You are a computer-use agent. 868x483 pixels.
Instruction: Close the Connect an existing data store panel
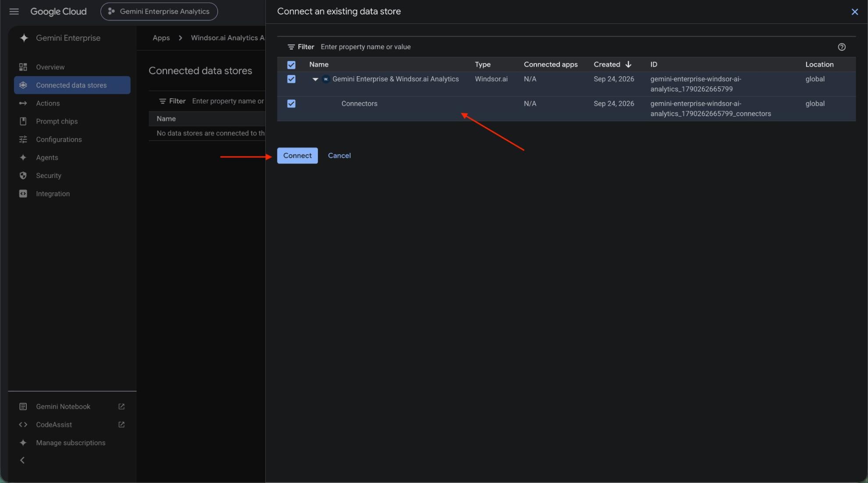(854, 12)
